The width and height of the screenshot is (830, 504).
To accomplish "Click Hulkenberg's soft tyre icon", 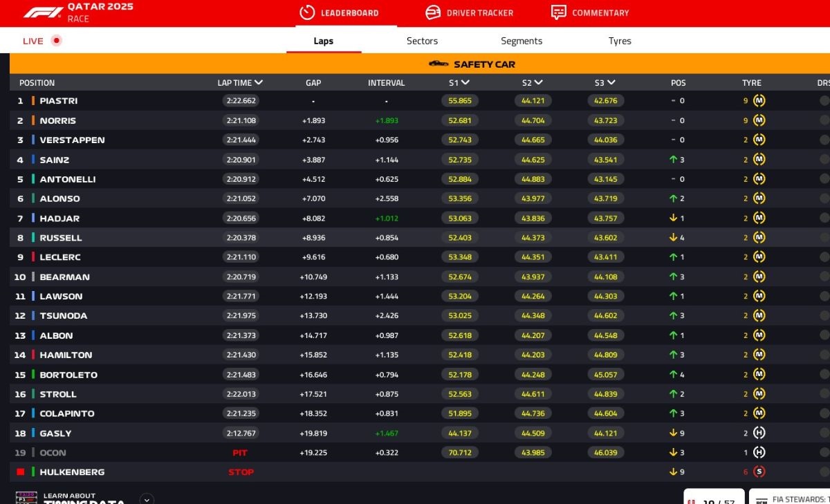I will (x=759, y=472).
